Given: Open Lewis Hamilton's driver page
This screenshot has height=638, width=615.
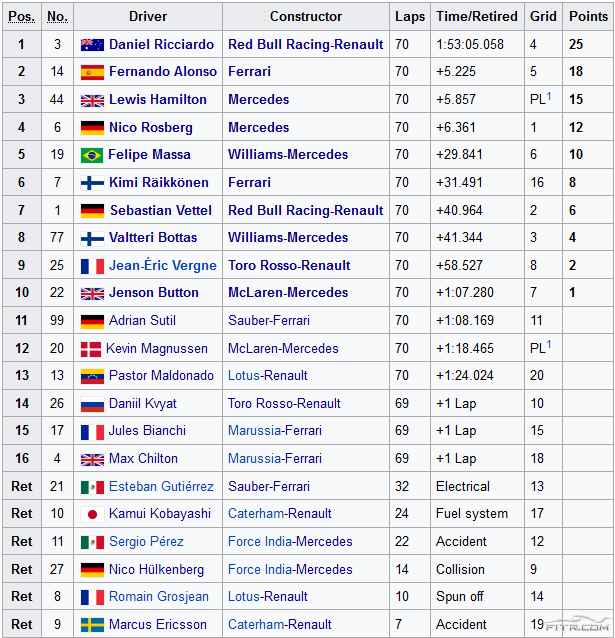Looking at the screenshot, I should tap(158, 100).
